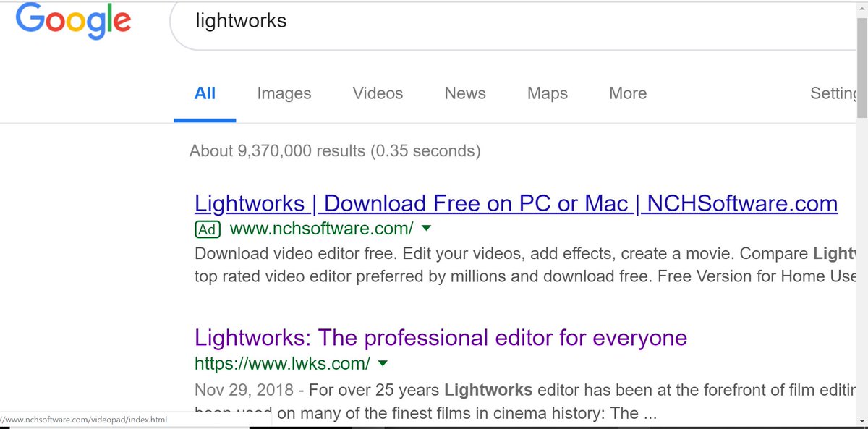Open the NCHSoftware Lightworks download ad link

[x=516, y=204]
